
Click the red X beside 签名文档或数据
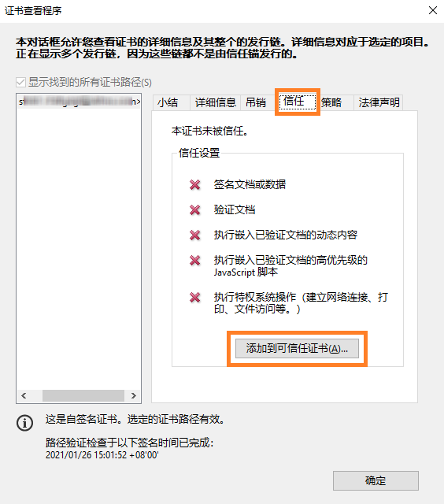point(194,185)
